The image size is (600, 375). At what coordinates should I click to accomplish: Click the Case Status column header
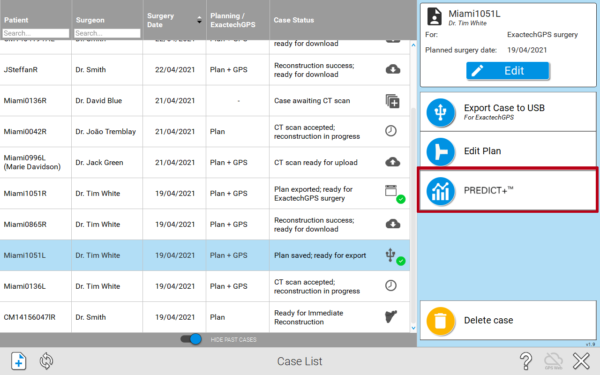[293, 20]
